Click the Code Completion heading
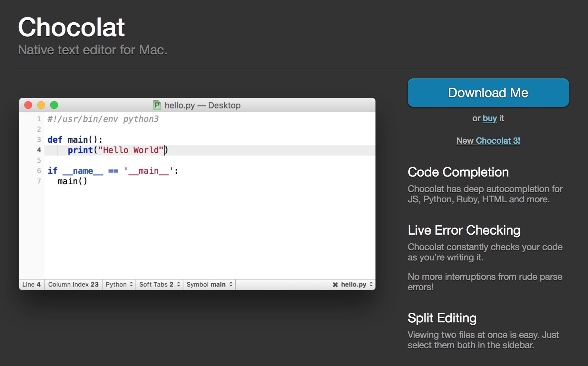The image size is (588, 366). [458, 172]
